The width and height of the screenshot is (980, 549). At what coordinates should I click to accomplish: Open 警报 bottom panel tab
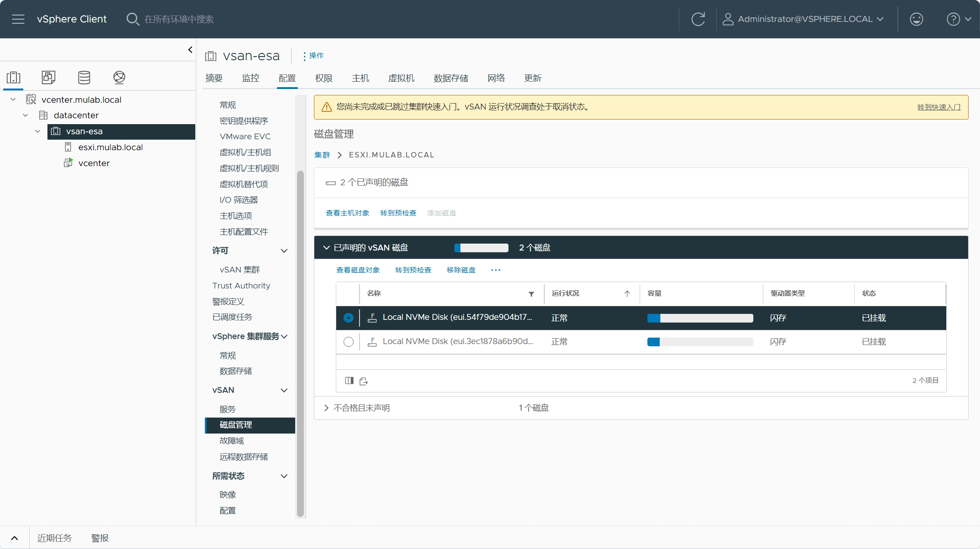coord(100,538)
